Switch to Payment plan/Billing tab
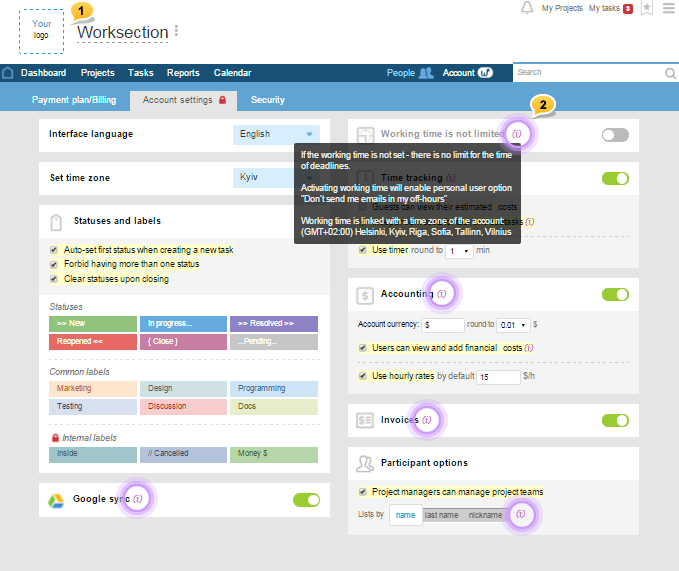 [74, 100]
